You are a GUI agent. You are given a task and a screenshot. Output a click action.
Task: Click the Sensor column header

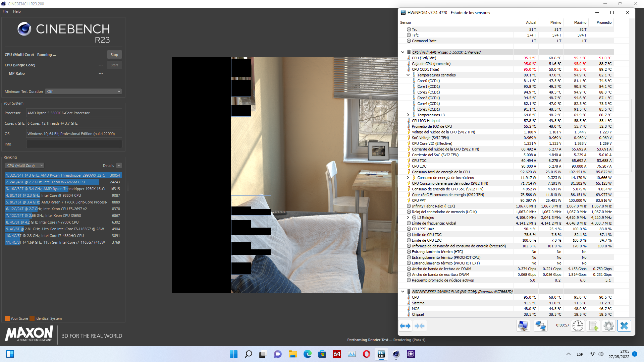point(455,22)
